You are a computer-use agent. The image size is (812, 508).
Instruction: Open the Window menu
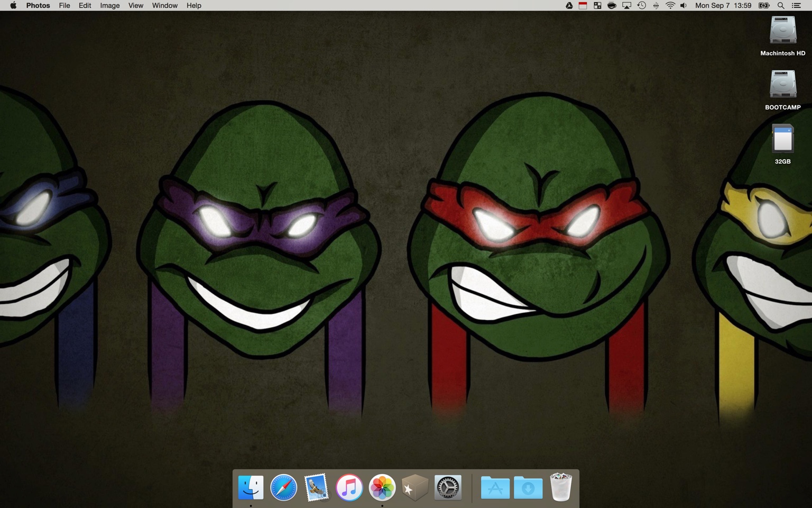pyautogui.click(x=165, y=5)
